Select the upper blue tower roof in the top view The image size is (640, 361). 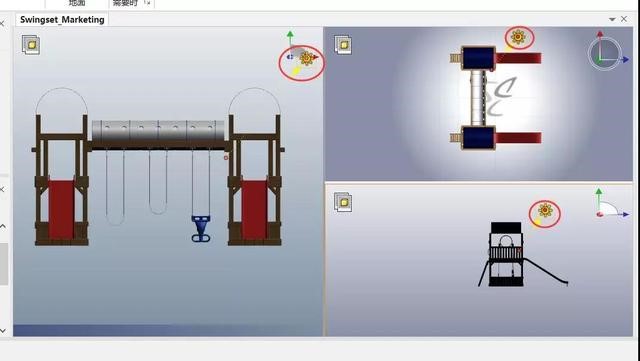[x=478, y=58]
